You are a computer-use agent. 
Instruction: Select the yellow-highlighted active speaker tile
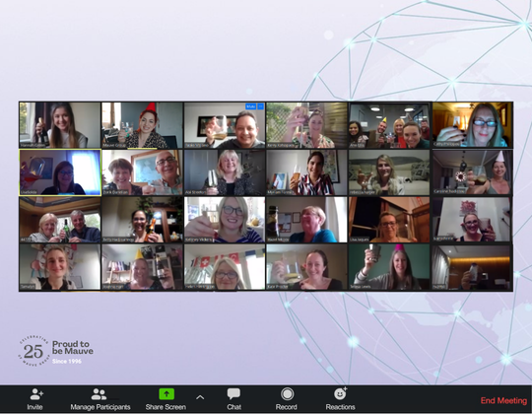[60, 172]
